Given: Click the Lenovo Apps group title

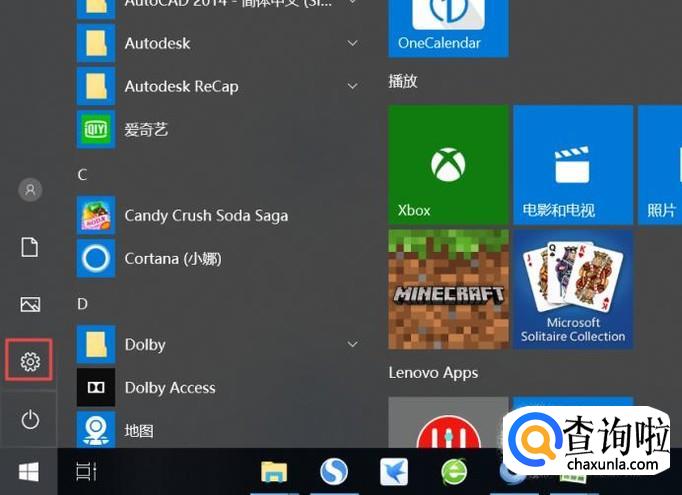Looking at the screenshot, I should point(433,373).
